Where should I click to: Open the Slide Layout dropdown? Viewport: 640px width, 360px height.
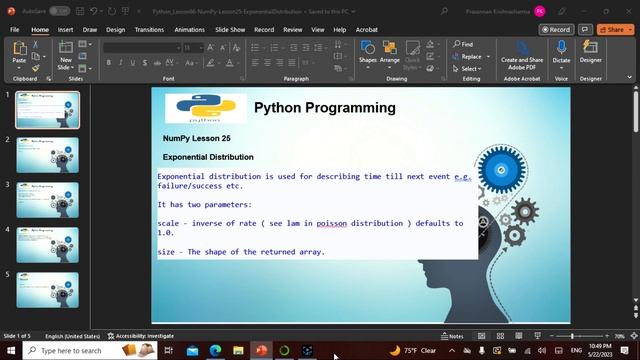click(x=85, y=44)
